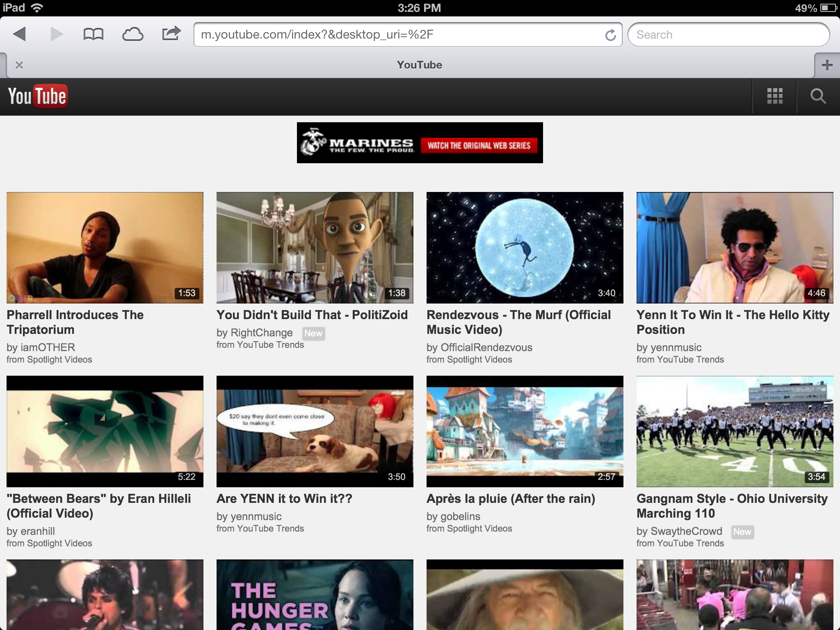This screenshot has width=840, height=630.
Task: Click the 'by eranhill' channel text
Action: coord(31,531)
